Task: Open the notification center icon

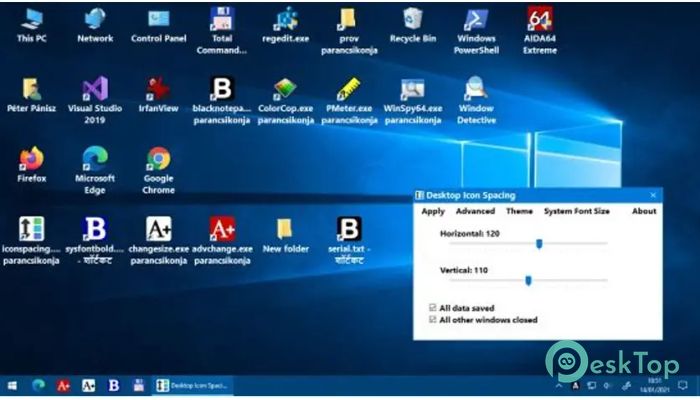Action: 683,385
